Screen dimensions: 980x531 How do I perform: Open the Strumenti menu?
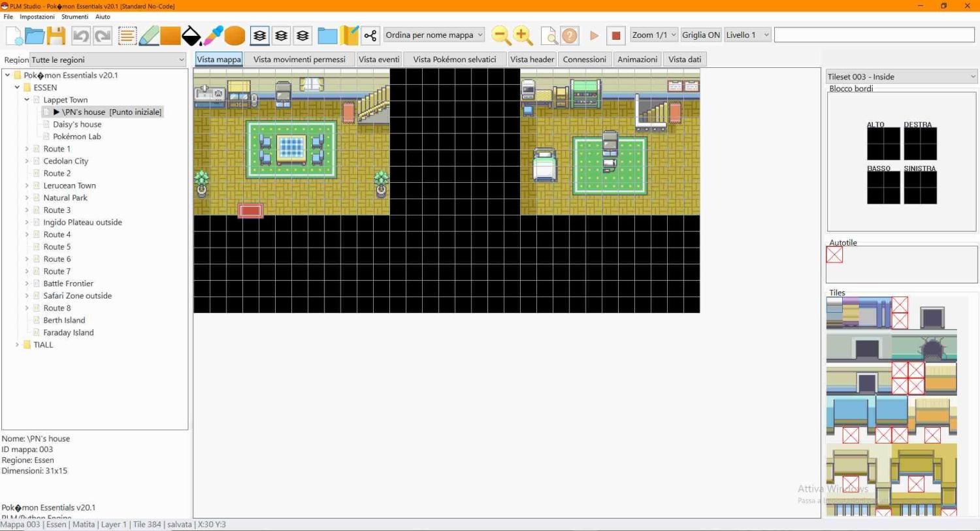coord(74,17)
